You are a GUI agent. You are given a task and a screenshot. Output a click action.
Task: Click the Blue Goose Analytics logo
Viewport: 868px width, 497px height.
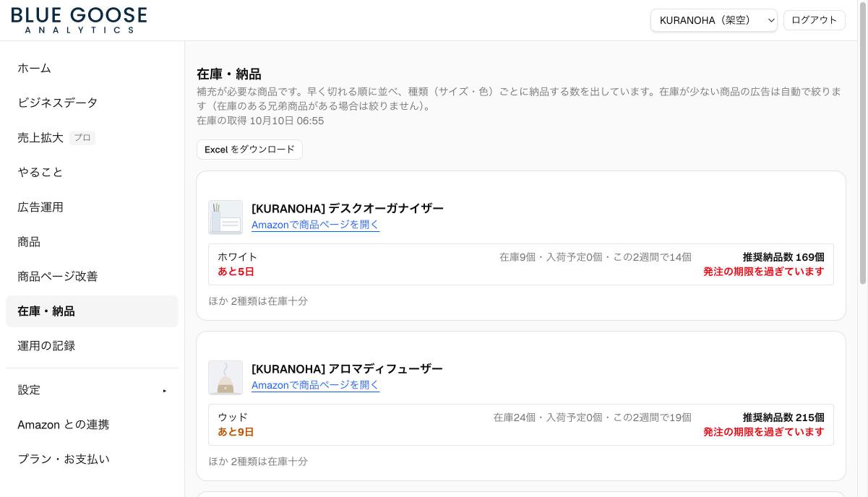(79, 20)
